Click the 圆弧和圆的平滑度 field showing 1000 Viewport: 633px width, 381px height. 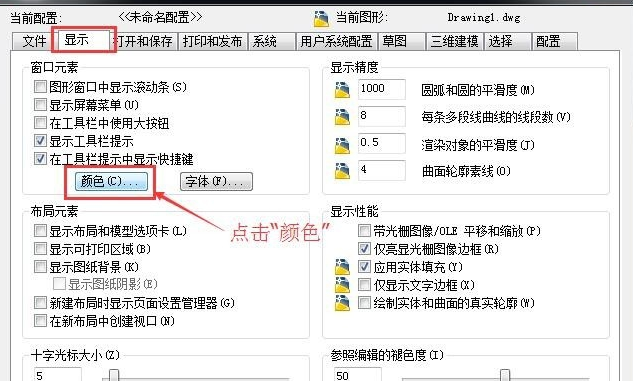[x=381, y=89]
